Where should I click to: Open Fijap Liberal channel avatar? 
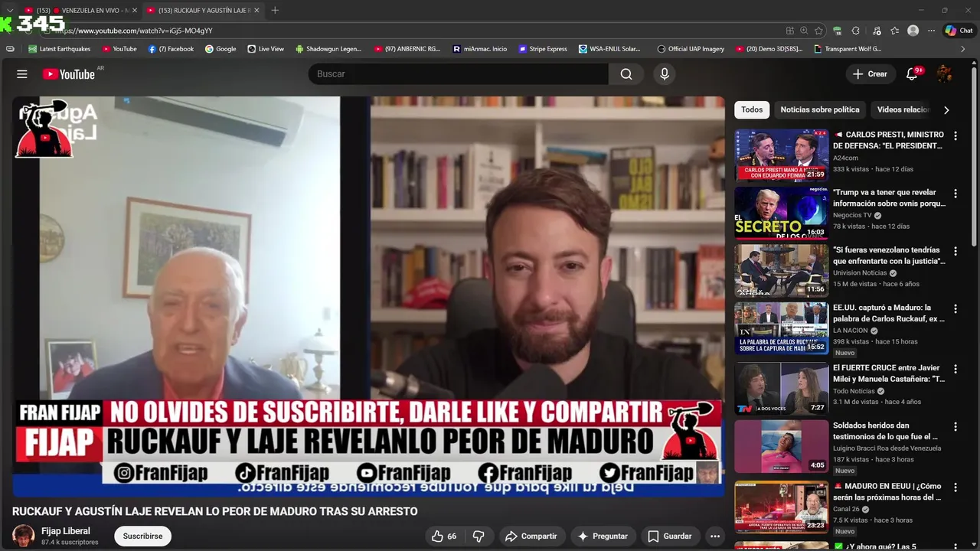coord(23,536)
